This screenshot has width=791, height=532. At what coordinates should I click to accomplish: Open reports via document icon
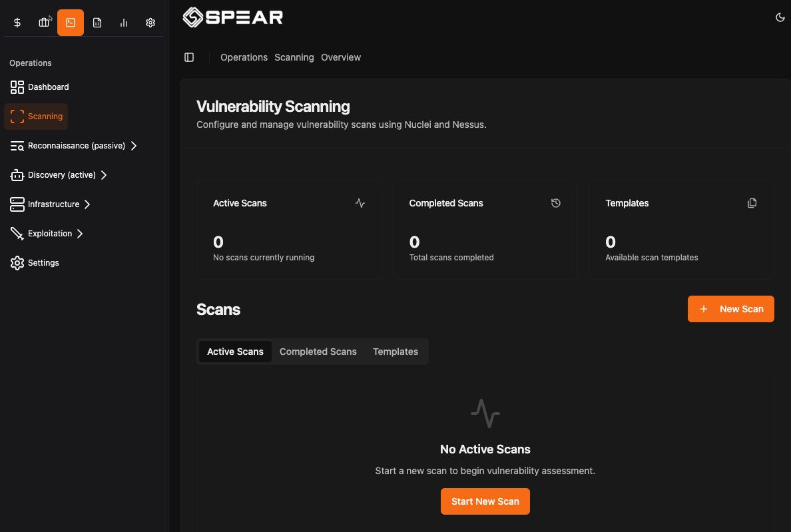pos(97,22)
